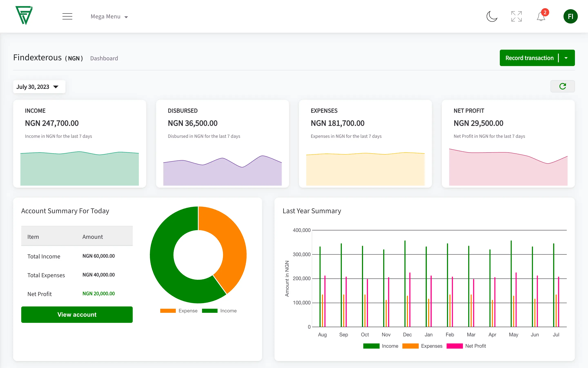Viewport: 588px width, 368px height.
Task: Click the Dashboard breadcrumb
Action: 104,58
